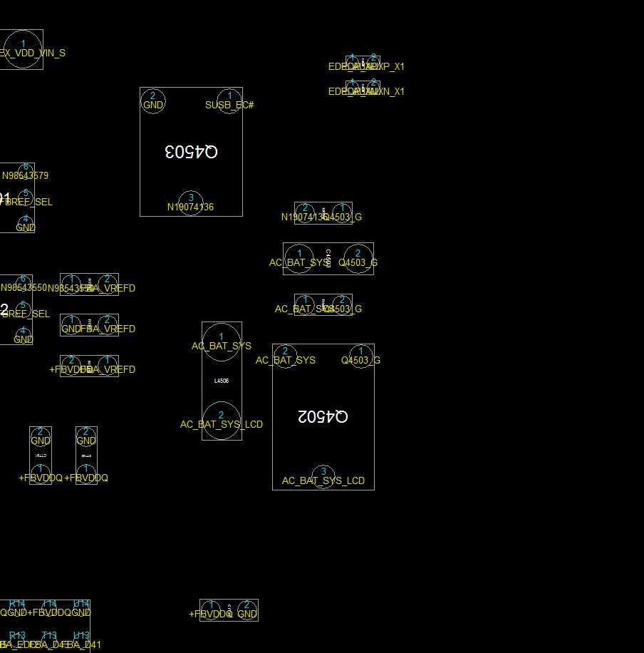Viewport: 644px width, 653px height.
Task: Select +FBVDDQ pin 1 of left vertical capacitor
Action: [41, 474]
